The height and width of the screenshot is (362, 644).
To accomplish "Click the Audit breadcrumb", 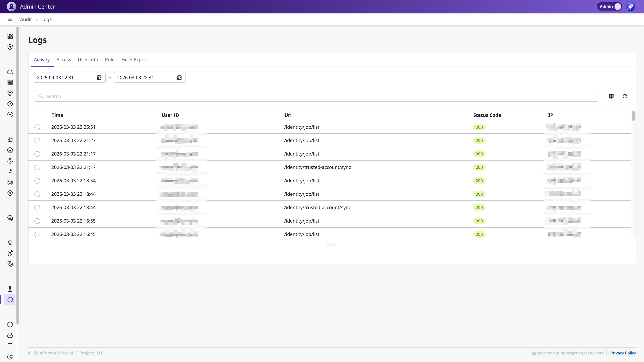I will [x=26, y=19].
